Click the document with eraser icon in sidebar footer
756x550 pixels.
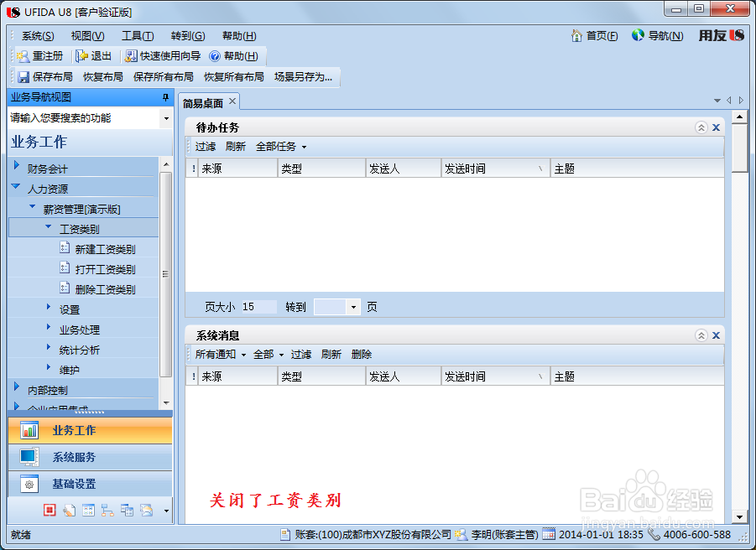tap(69, 510)
